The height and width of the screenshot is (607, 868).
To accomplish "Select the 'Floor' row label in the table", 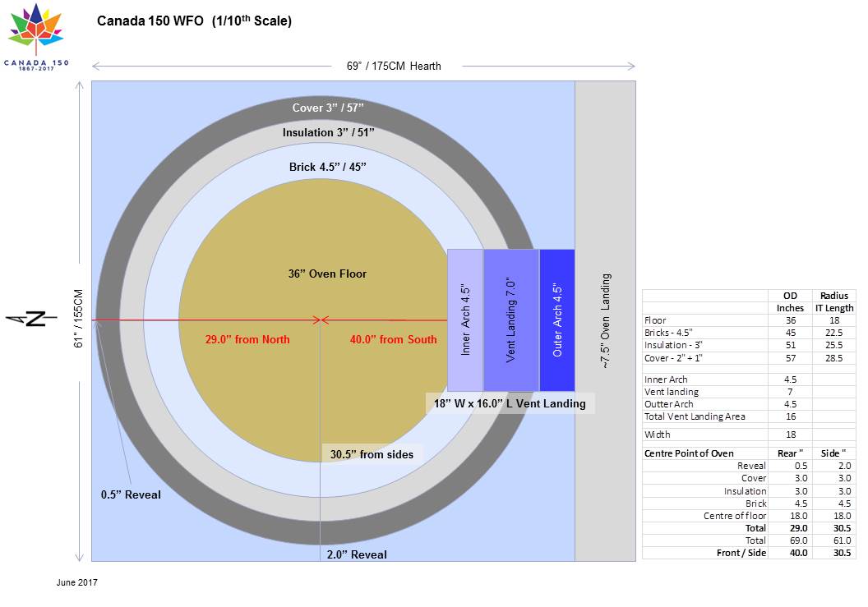I will point(655,320).
